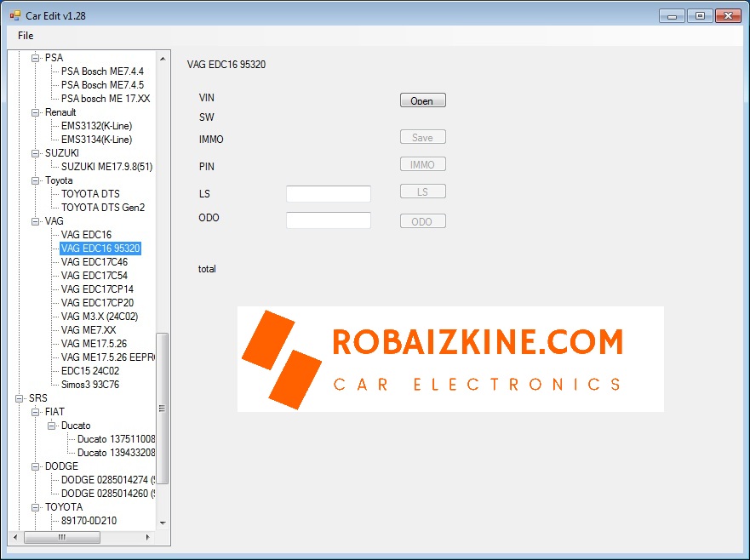Pick Simos3 93C76 in tree
750x560 pixels.
tap(90, 385)
